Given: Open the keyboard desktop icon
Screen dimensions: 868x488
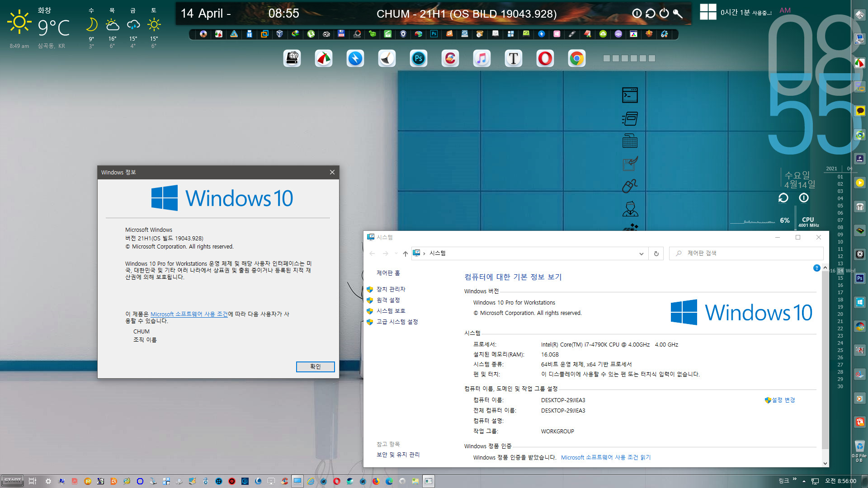Looking at the screenshot, I should 630,141.
